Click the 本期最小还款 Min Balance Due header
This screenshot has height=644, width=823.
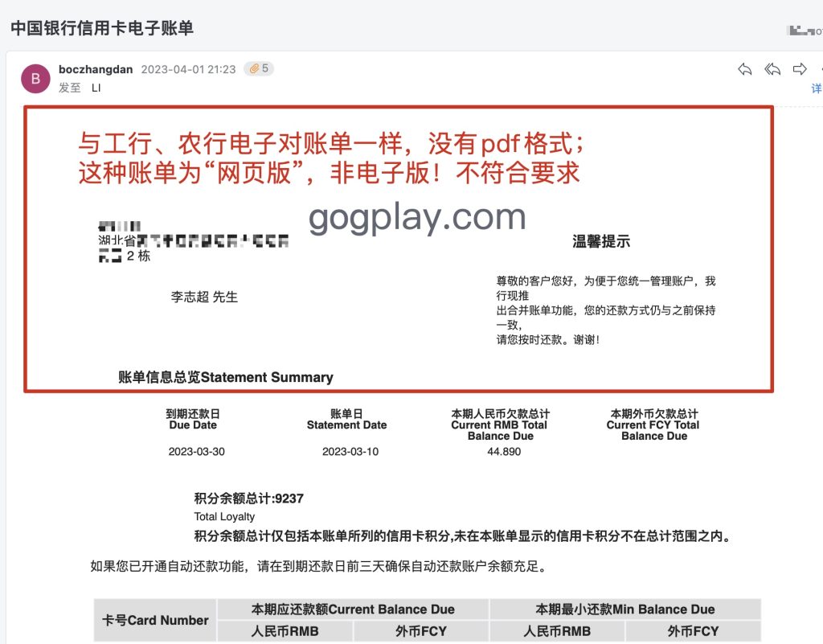(624, 609)
